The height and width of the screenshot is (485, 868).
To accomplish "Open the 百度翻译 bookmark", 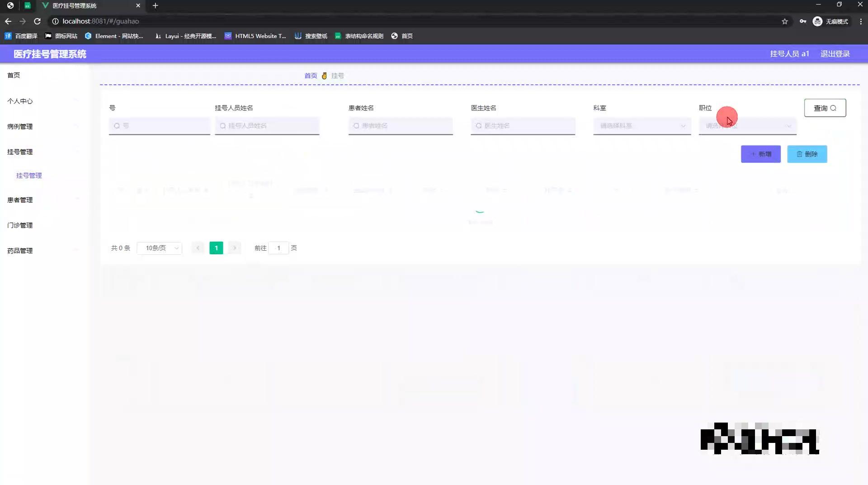I will click(x=21, y=36).
